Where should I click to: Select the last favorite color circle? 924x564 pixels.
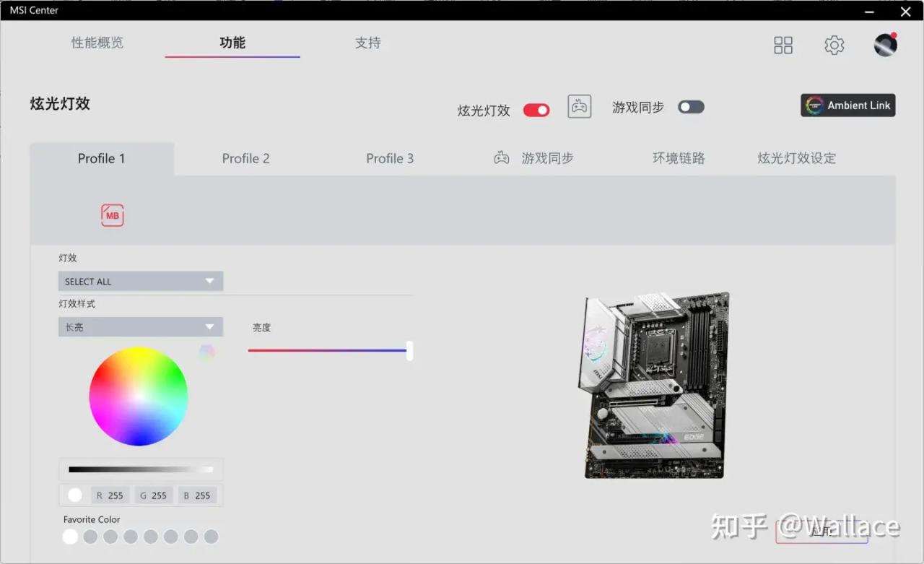(211, 537)
